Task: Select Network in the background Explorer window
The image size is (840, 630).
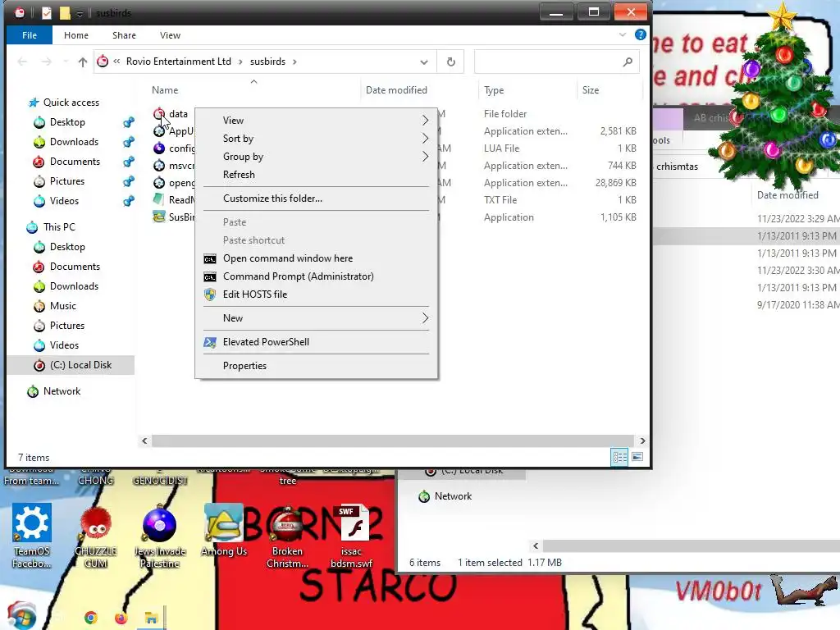Action: pos(453,496)
